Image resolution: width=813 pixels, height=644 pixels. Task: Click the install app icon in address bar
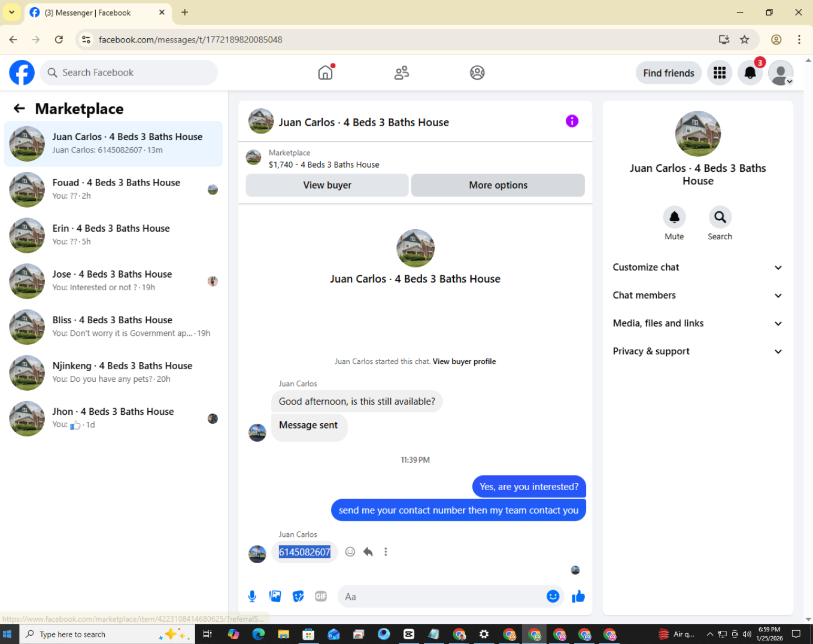coord(724,40)
